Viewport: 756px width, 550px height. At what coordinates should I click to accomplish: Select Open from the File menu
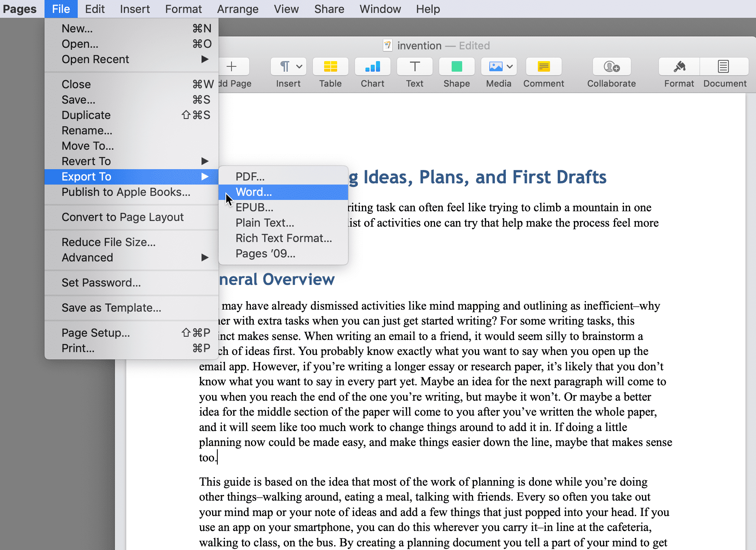click(x=132, y=44)
